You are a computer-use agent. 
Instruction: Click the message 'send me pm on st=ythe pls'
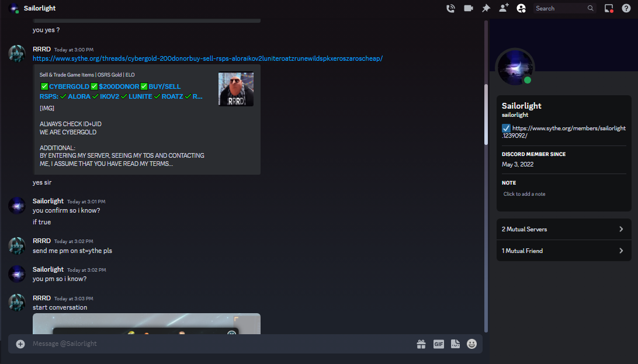click(72, 251)
